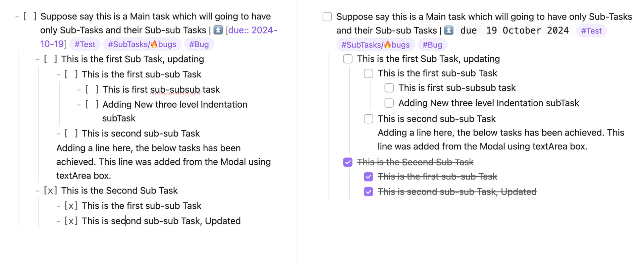Image resolution: width=644 pixels, height=264 pixels.
Task: Click the high-priority double-arrow emoji in the editor pane
Action: (218, 30)
